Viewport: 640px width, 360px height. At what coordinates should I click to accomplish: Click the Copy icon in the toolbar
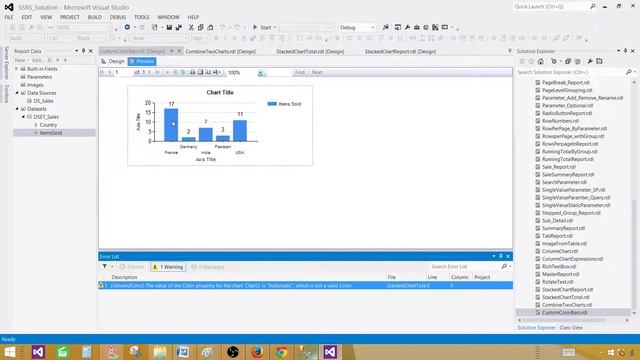point(200,27)
